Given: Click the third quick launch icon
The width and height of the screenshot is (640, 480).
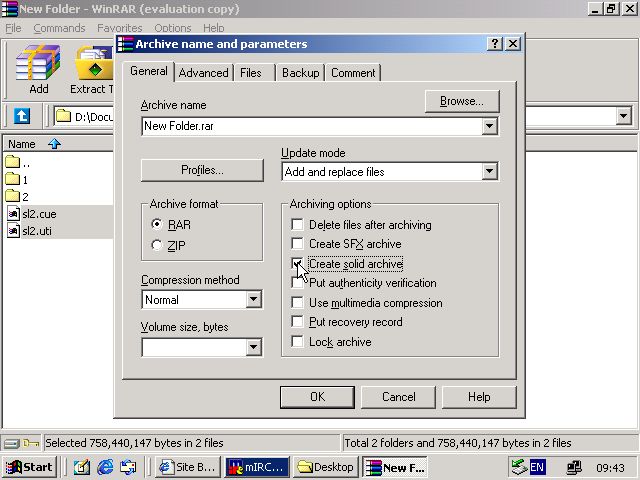Looking at the screenshot, I should coord(128,467).
